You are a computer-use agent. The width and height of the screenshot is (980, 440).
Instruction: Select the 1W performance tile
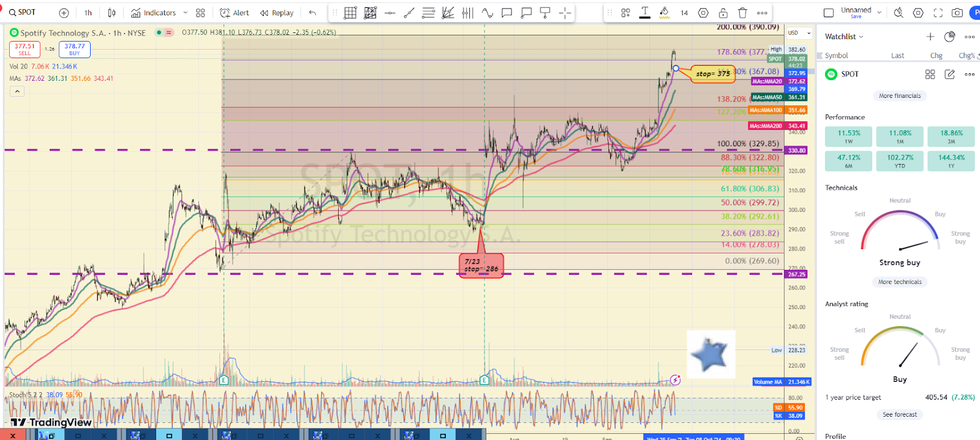point(849,136)
